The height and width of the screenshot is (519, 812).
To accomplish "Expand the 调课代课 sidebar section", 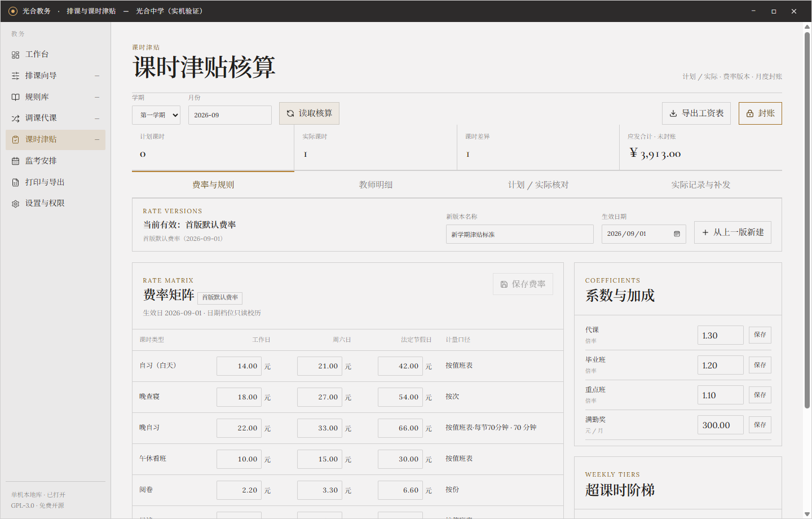I will click(x=97, y=118).
